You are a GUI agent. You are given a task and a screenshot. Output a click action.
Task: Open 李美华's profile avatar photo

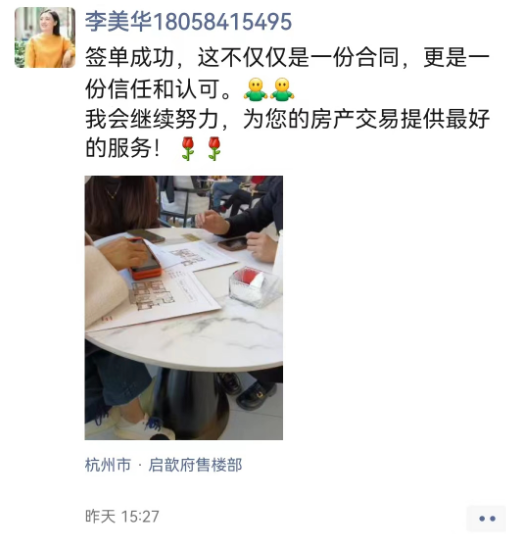point(45,37)
